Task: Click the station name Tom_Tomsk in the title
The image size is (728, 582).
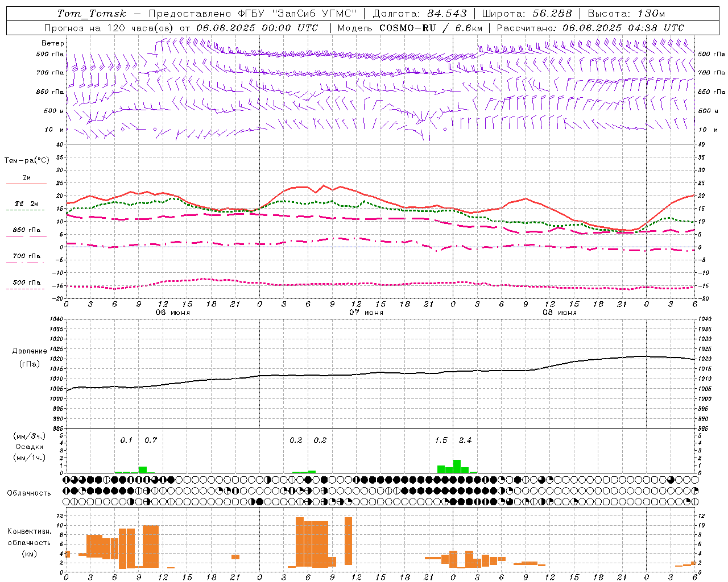Action: point(92,14)
